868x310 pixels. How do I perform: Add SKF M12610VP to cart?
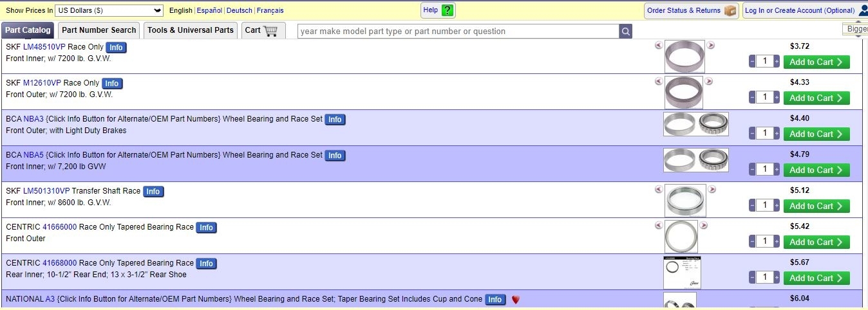coord(816,98)
